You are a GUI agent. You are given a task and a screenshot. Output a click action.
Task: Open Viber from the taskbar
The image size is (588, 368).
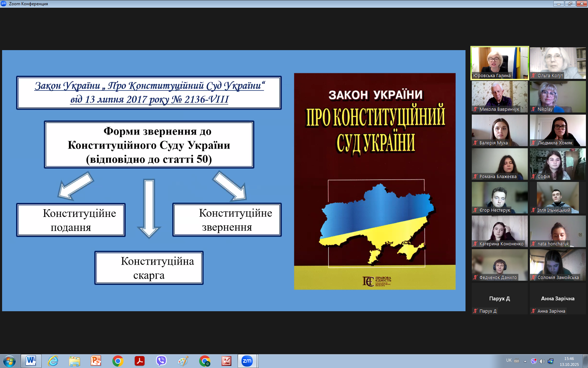[x=161, y=361]
